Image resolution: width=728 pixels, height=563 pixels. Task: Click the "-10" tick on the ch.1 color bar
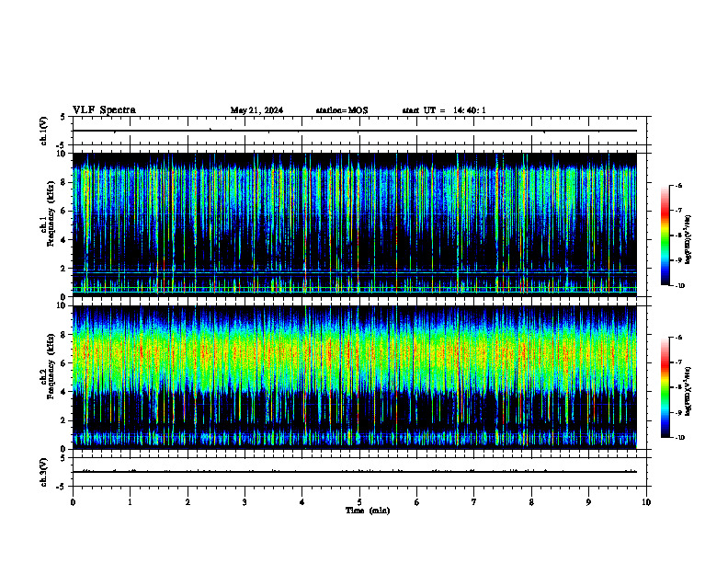[x=679, y=286]
